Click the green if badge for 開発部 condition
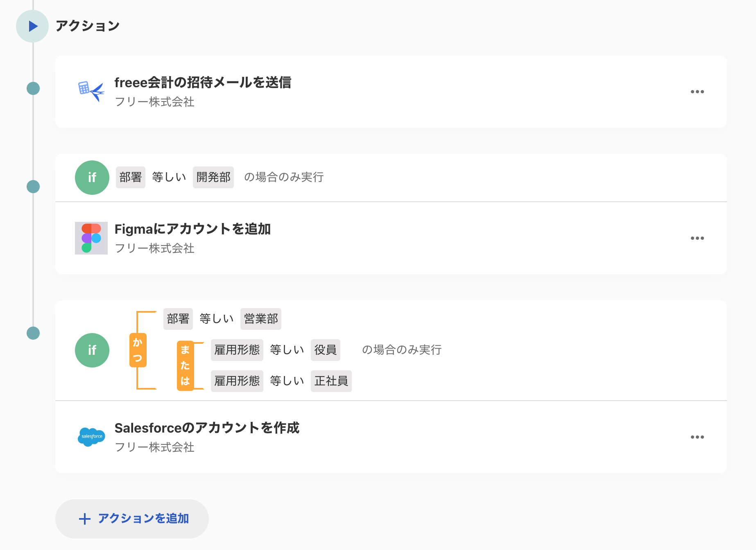Viewport: 756px width, 550px height. pyautogui.click(x=92, y=178)
